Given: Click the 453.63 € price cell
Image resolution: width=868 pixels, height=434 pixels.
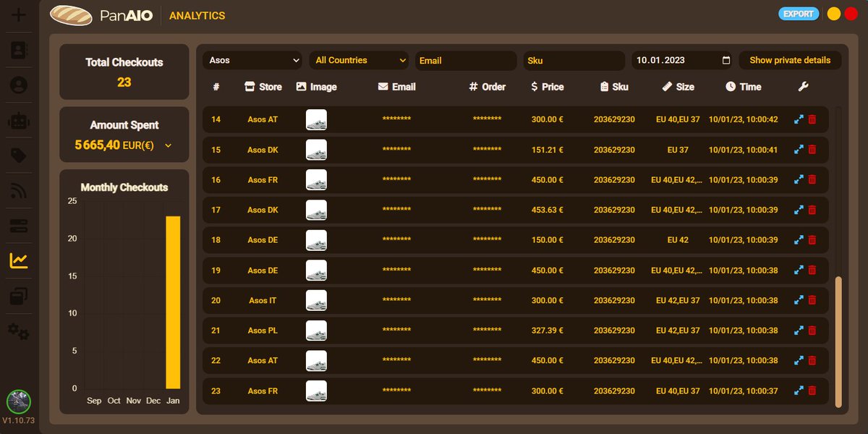Looking at the screenshot, I should (547, 210).
